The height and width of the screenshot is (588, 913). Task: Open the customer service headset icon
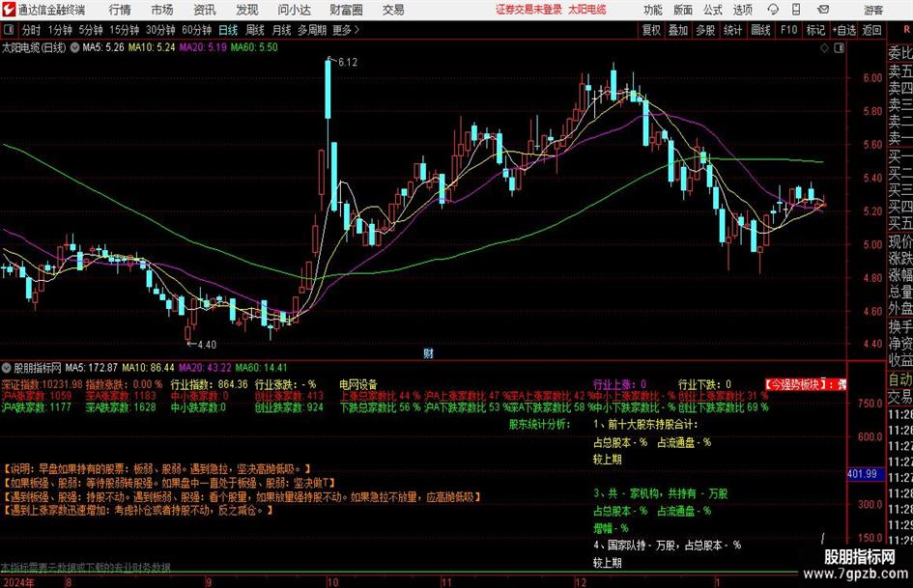pos(773,10)
